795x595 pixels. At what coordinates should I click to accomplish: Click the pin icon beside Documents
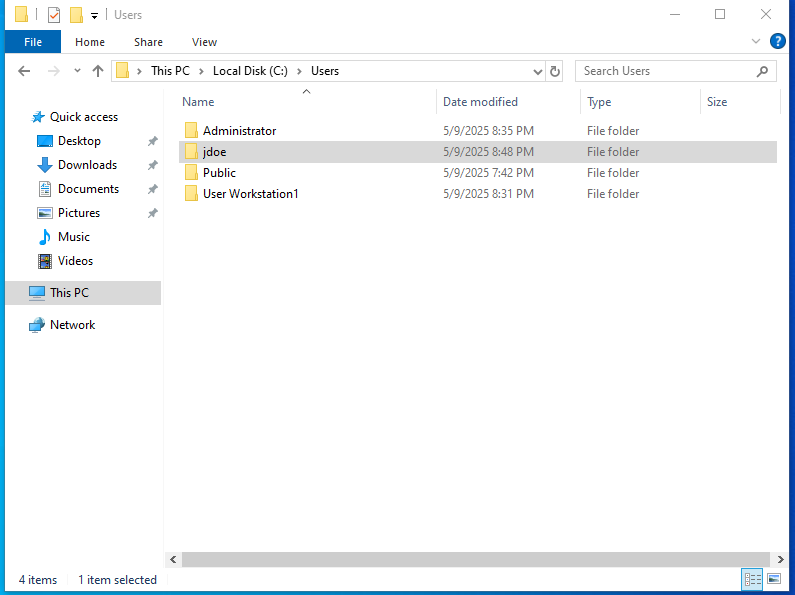(153, 190)
